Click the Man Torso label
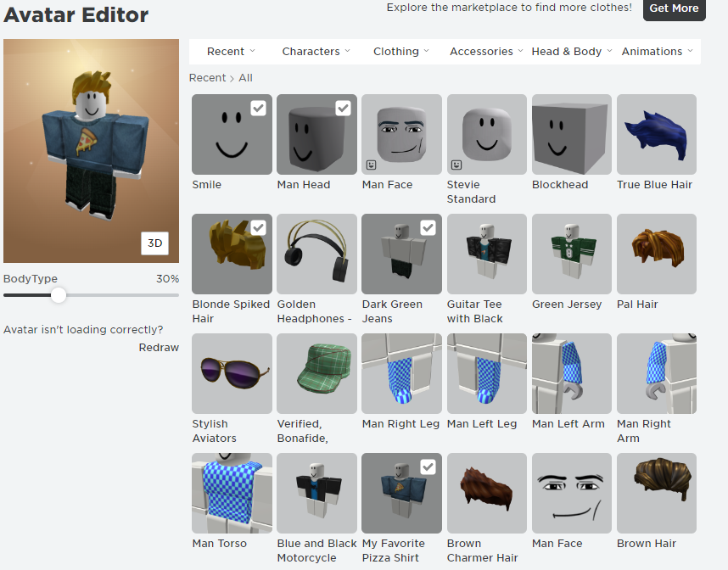This screenshot has height=570, width=728. (220, 544)
